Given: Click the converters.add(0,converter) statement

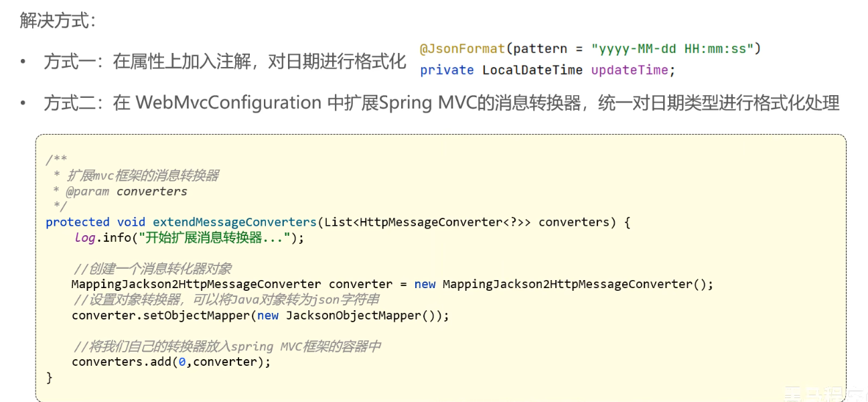Looking at the screenshot, I should [x=171, y=362].
